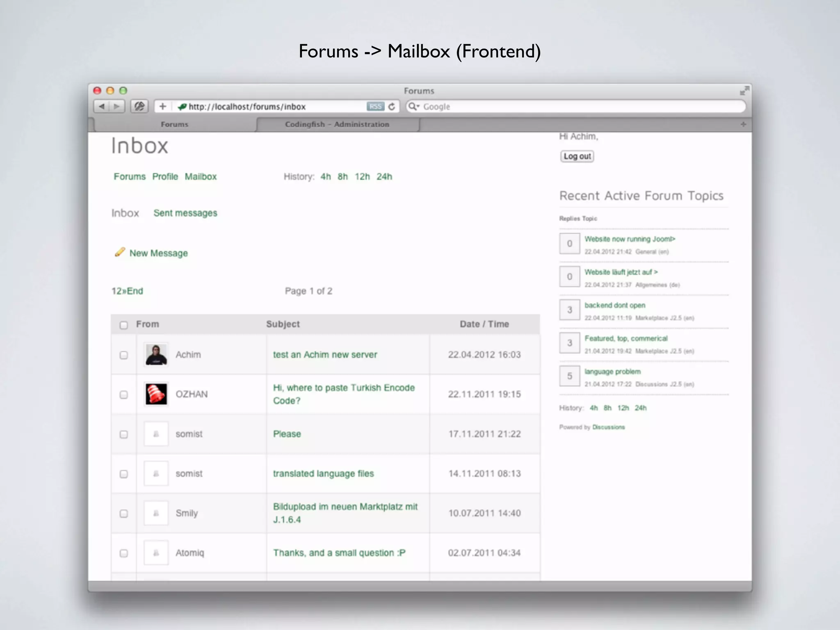
Task: Click the From column header
Action: click(x=148, y=324)
